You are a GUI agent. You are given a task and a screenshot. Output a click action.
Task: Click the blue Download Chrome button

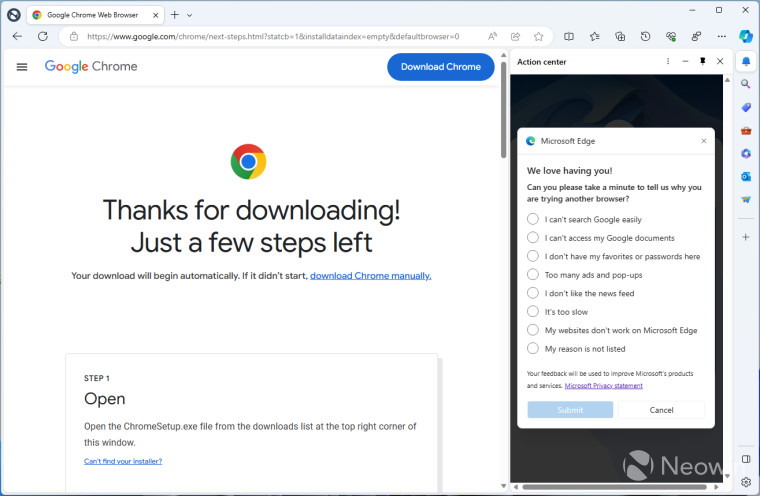coord(440,67)
